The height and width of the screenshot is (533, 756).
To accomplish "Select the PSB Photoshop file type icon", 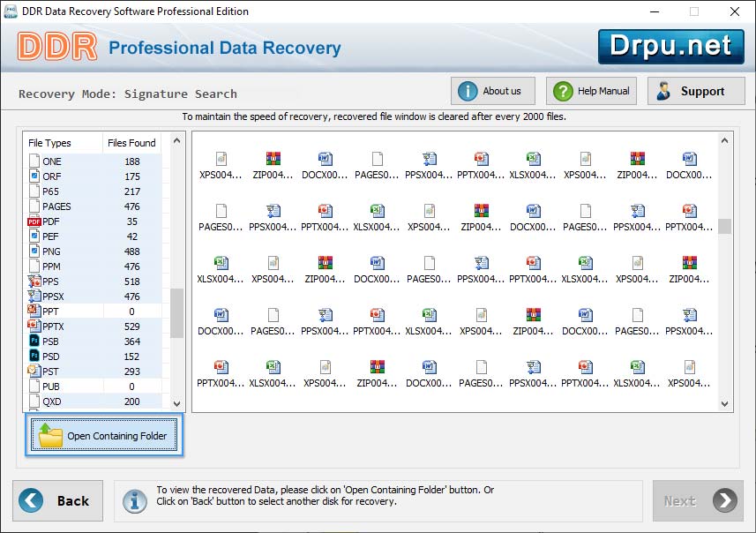I will 34,341.
